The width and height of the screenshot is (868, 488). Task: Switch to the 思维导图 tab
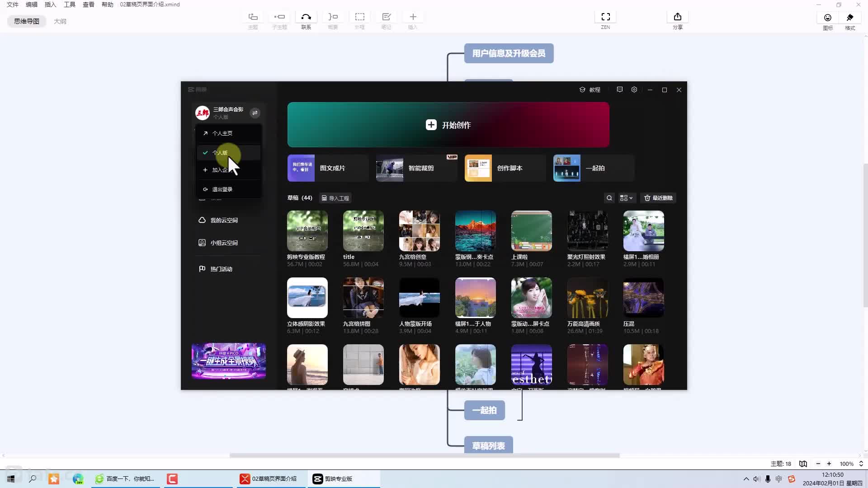point(27,21)
